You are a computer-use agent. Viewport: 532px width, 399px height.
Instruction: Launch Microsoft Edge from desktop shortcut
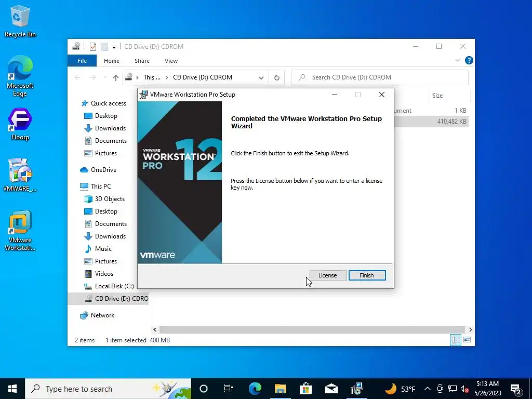click(x=20, y=76)
